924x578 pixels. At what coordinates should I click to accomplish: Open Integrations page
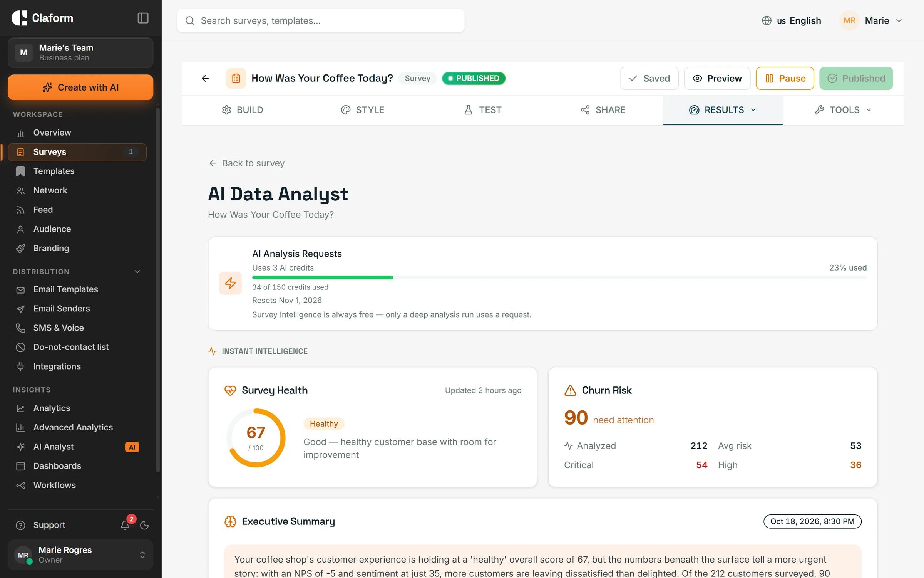[x=77, y=366]
